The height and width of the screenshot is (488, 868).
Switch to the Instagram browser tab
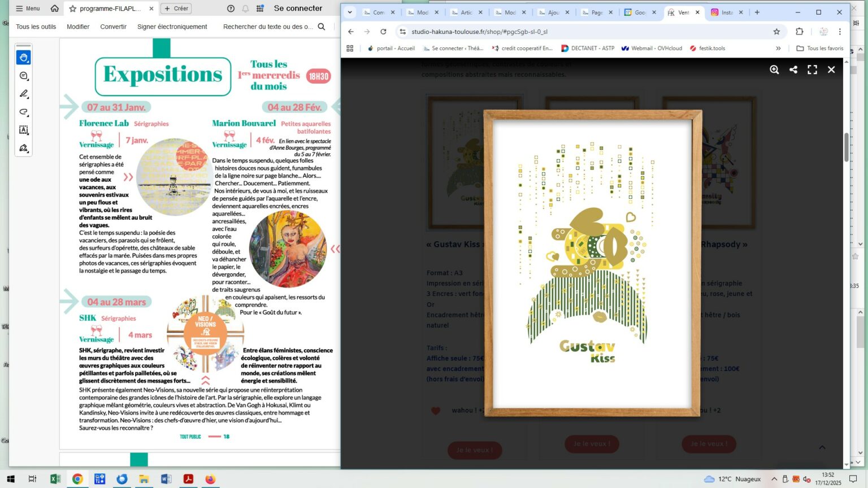pos(726,12)
